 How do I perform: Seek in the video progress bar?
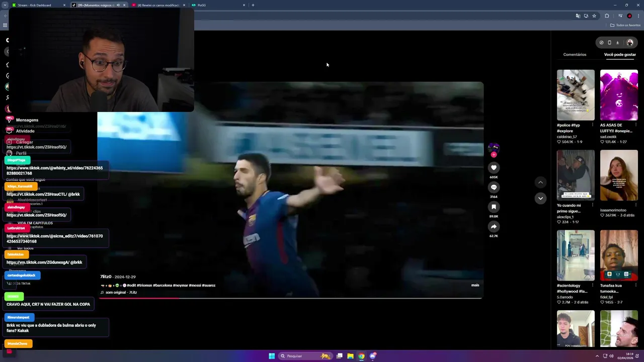[x=291, y=298]
